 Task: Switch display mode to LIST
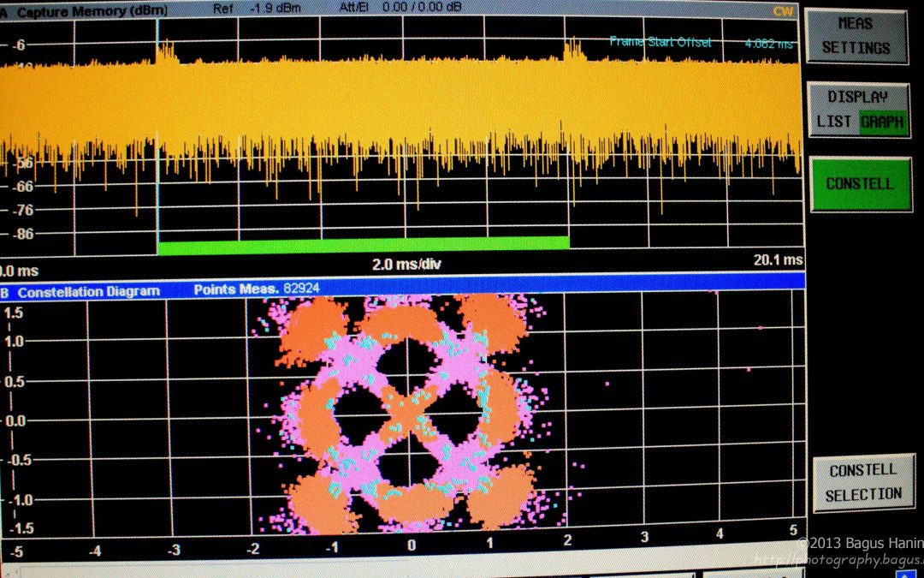coord(835,121)
